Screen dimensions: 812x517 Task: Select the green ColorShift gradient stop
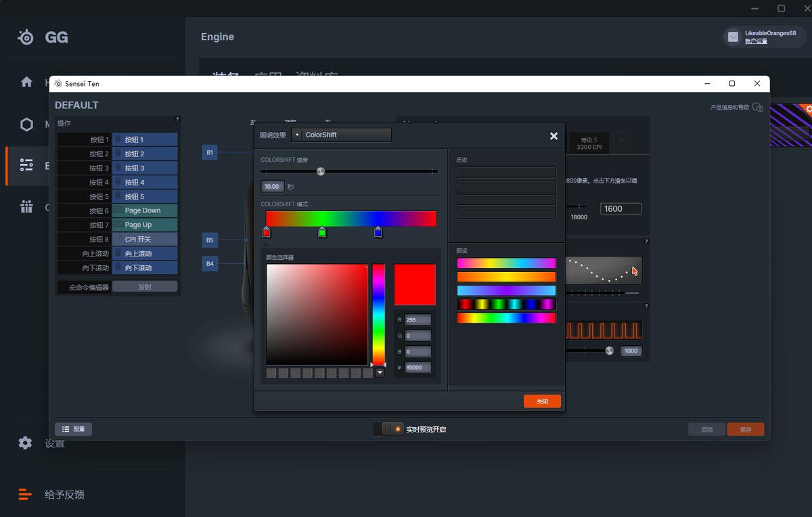[x=322, y=233]
